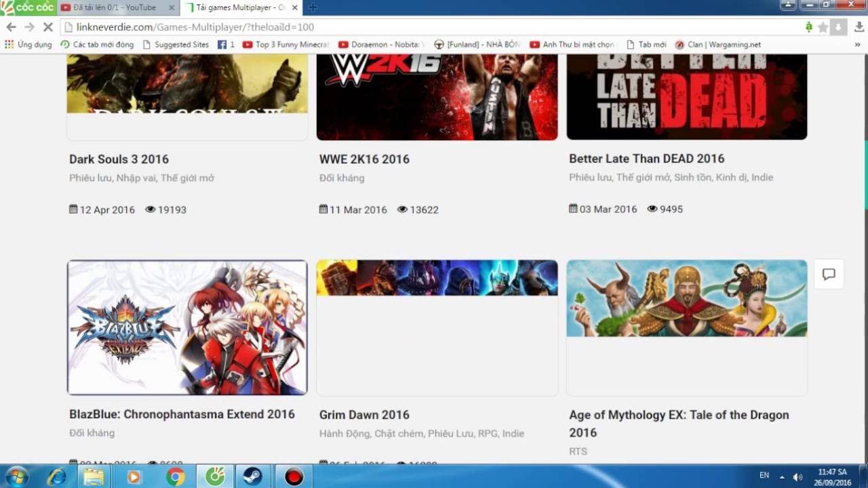This screenshot has width=868, height=488.
Task: Click the 13622 views count
Action: pos(425,210)
